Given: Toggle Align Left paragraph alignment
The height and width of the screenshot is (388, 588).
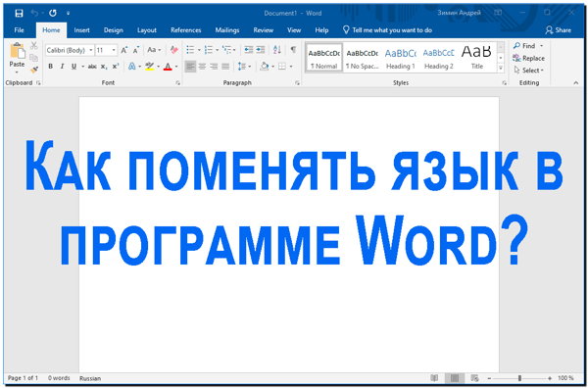Looking at the screenshot, I should [190, 67].
